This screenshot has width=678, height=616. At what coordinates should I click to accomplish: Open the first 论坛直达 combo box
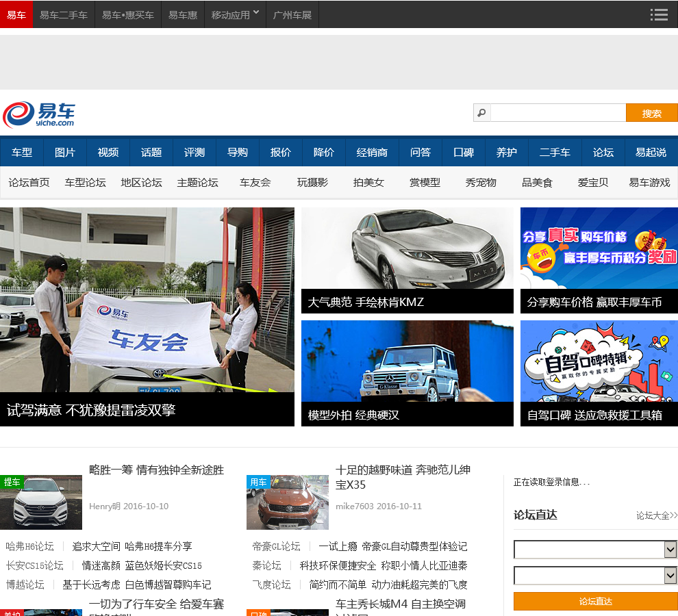pos(595,550)
